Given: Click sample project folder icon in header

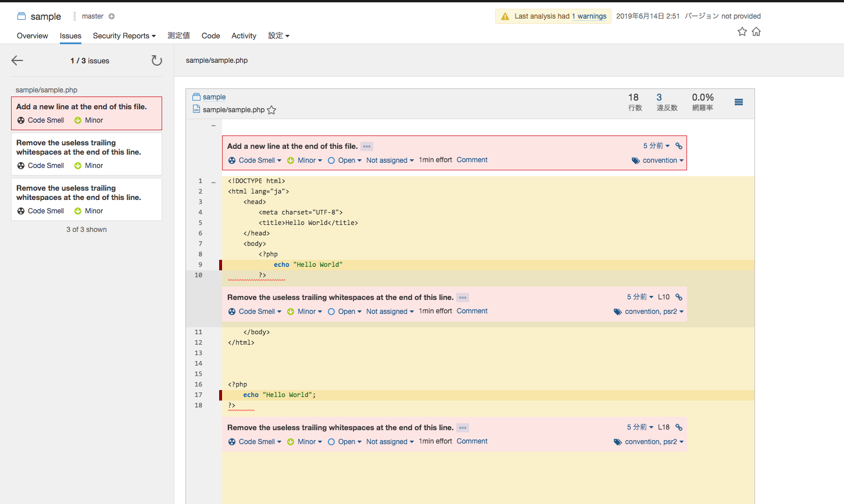Looking at the screenshot, I should click(x=22, y=16).
